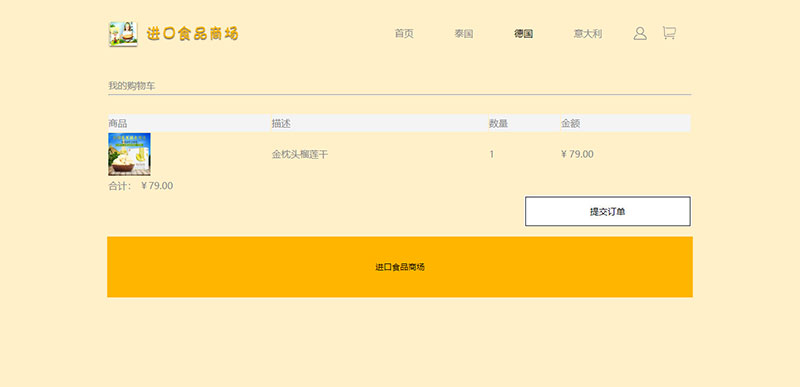Open the shopping cart icon

[669, 33]
